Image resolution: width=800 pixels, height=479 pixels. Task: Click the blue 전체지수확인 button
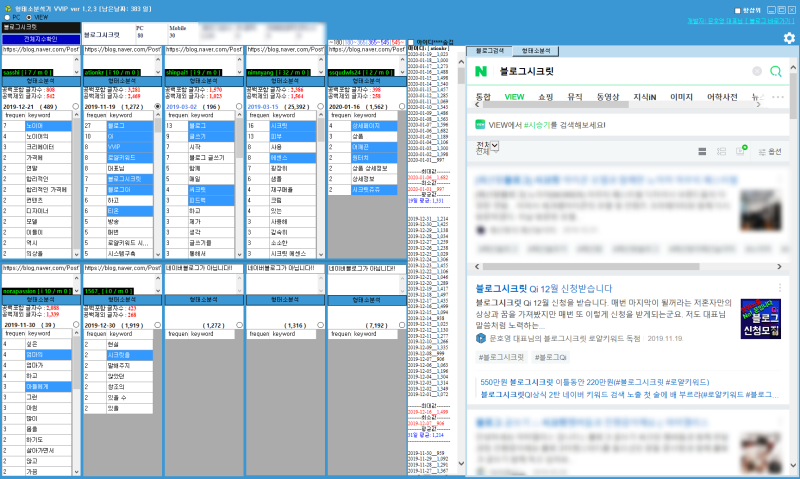click(41, 39)
